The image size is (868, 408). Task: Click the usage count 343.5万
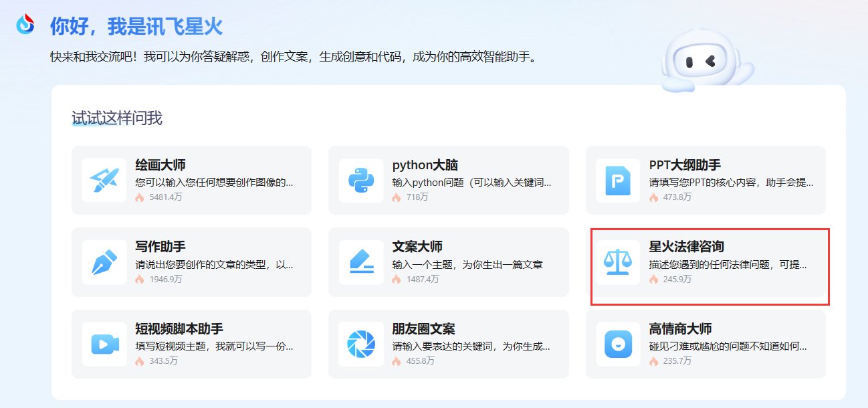[x=163, y=361]
